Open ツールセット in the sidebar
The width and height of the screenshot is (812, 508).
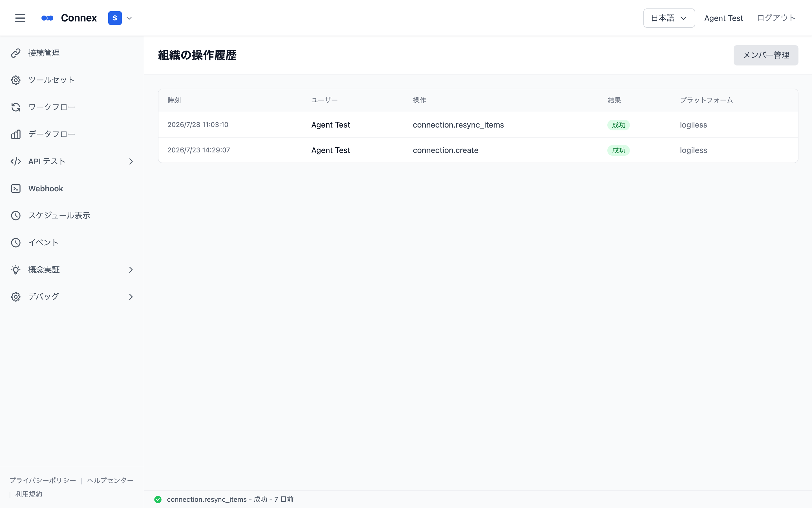[72, 80]
